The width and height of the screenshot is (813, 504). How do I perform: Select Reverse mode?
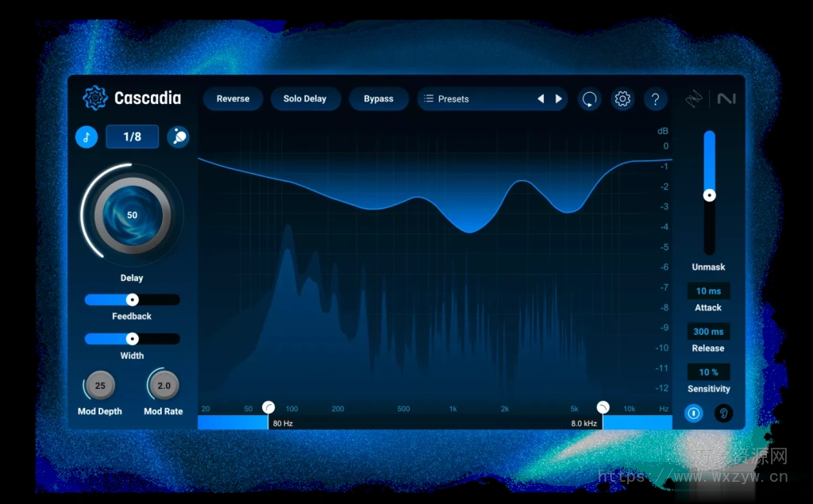point(233,98)
